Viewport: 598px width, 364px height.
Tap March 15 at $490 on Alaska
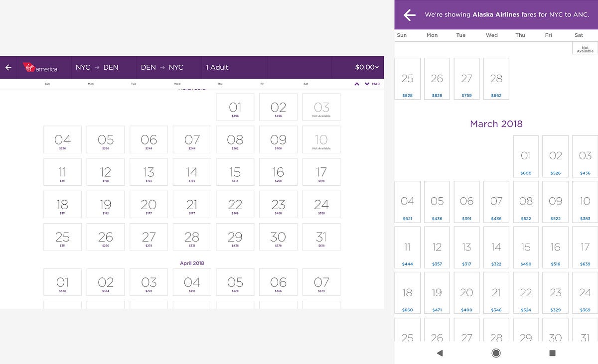pos(526,247)
